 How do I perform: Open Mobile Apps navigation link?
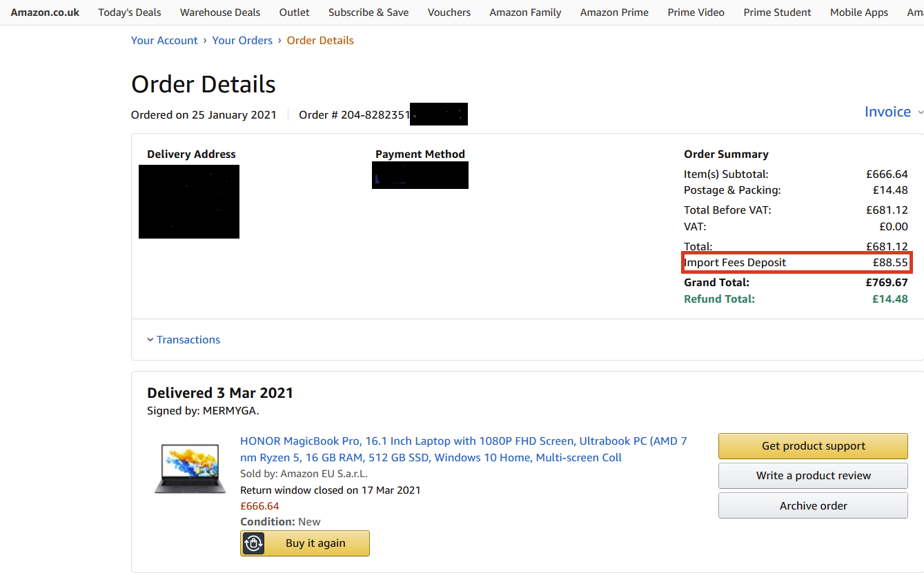859,12
